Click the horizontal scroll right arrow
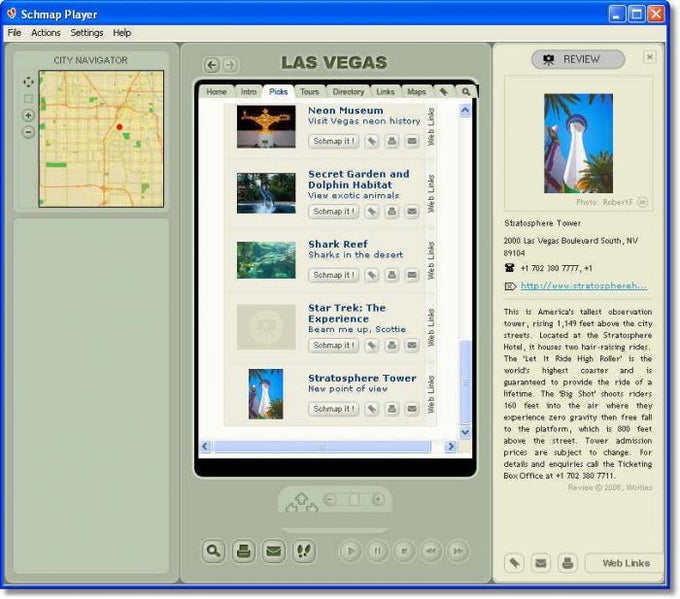The image size is (680, 599). click(x=451, y=446)
